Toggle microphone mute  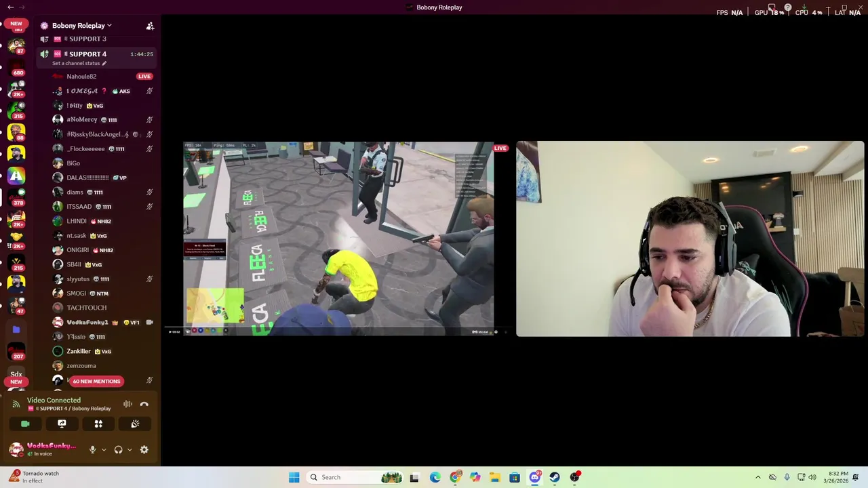[x=93, y=449]
